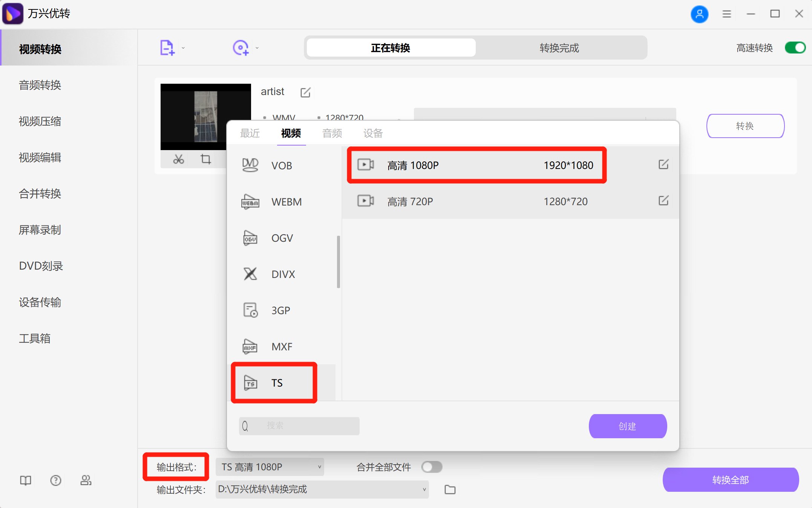
Task: Open the TS 高清 1080P format dropdown
Action: [x=270, y=467]
